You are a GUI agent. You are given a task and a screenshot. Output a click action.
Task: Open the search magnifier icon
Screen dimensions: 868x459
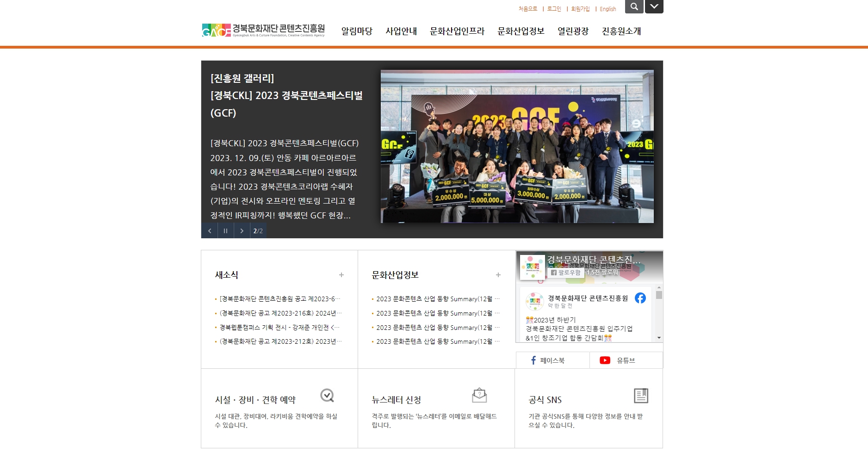point(634,6)
